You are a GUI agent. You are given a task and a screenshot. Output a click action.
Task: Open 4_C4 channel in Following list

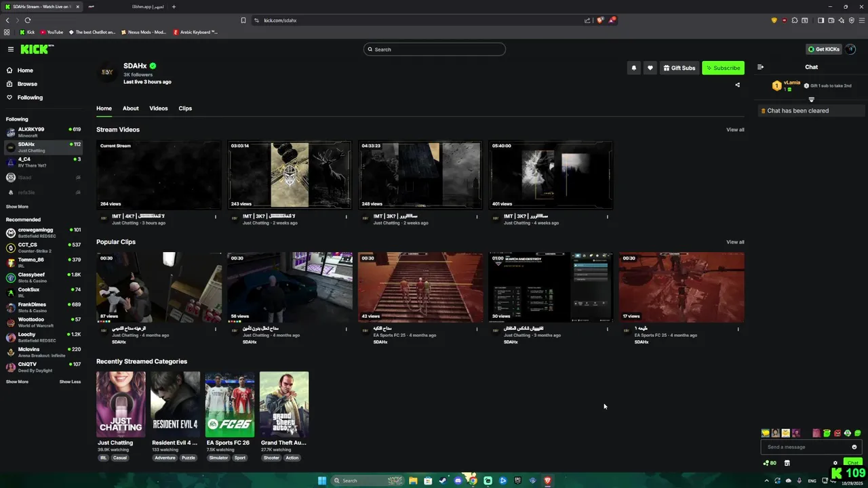(x=43, y=162)
